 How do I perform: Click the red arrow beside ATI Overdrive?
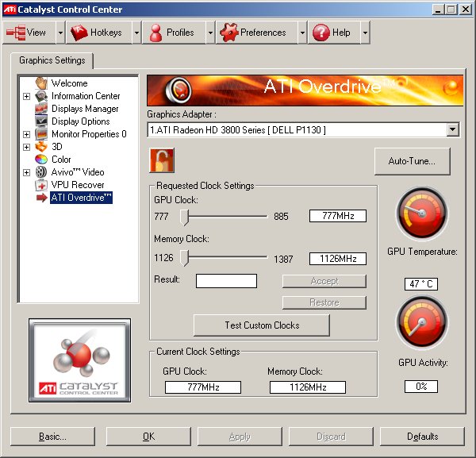point(41,198)
